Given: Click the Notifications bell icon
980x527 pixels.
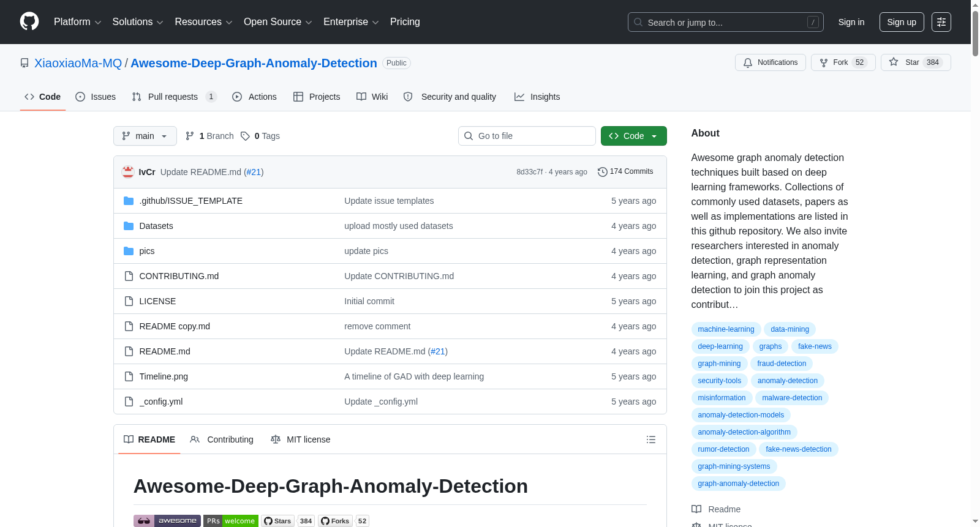Looking at the screenshot, I should (747, 62).
